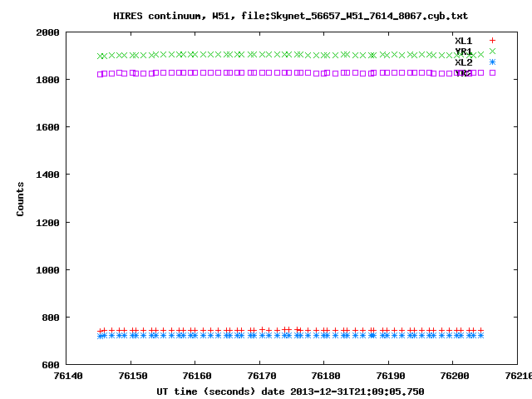This screenshot has width=532, height=399.
Task: Click the 76160 x-axis tick label
Action: click(197, 376)
